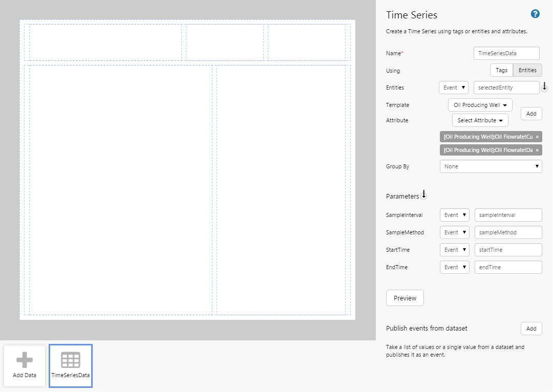Click Add beside Template and Attribute
Viewport: 553px width, 392px height.
coord(531,114)
